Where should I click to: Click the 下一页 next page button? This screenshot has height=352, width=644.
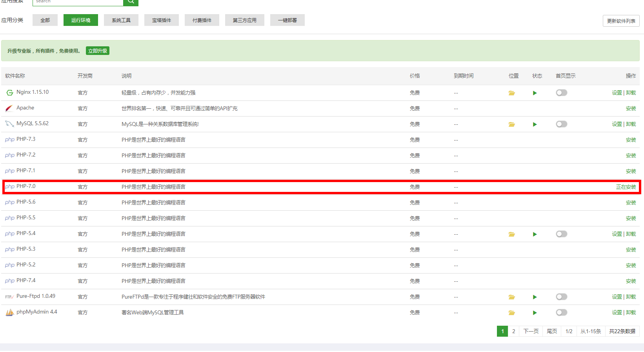tap(531, 331)
